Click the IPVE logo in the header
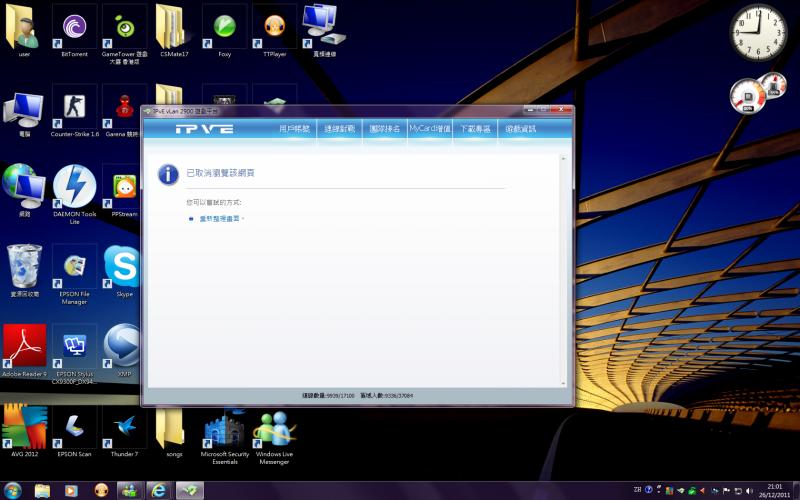The height and width of the screenshot is (500, 800). [x=204, y=129]
